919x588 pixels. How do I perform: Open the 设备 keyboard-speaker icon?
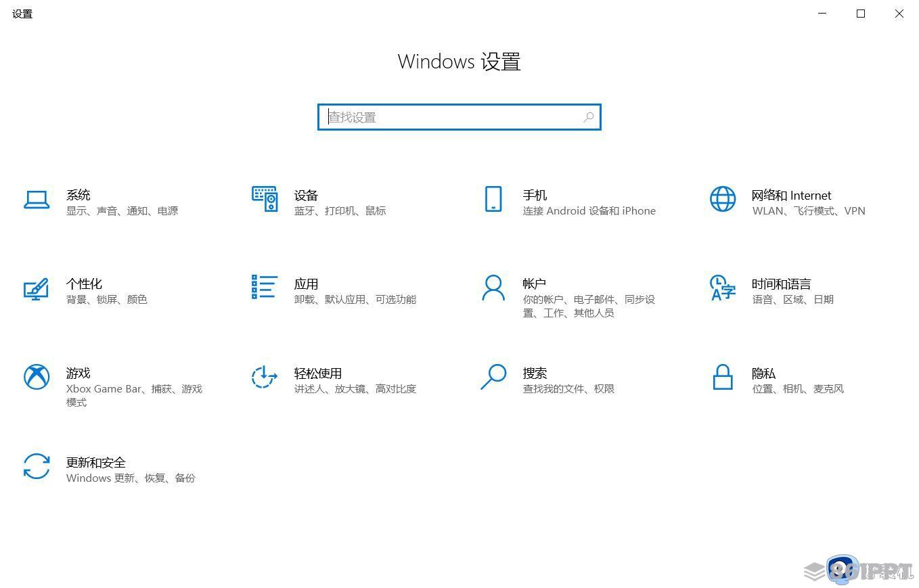[x=265, y=199]
